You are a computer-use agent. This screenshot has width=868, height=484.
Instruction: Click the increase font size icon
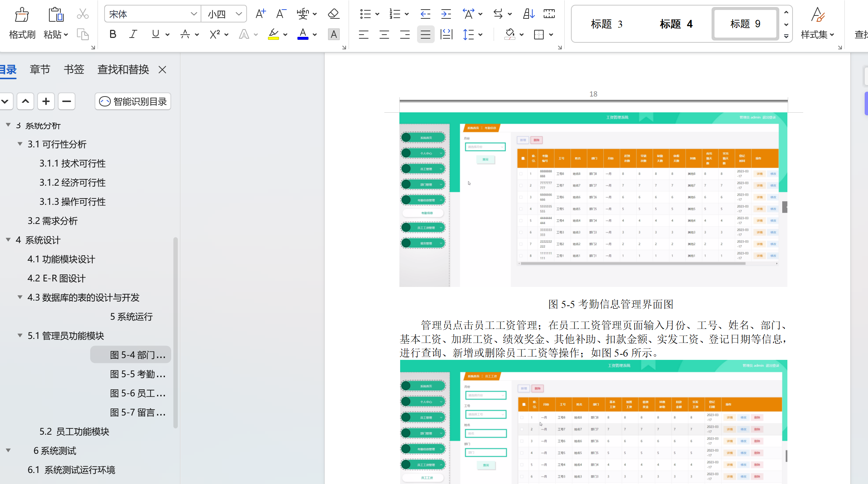(x=260, y=14)
